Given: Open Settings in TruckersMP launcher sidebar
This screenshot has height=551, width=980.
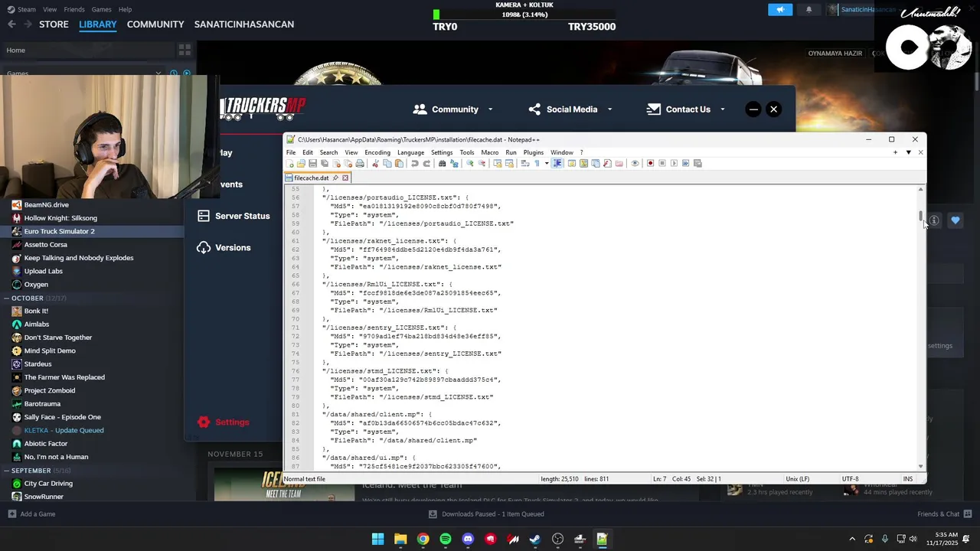Looking at the screenshot, I should [224, 422].
